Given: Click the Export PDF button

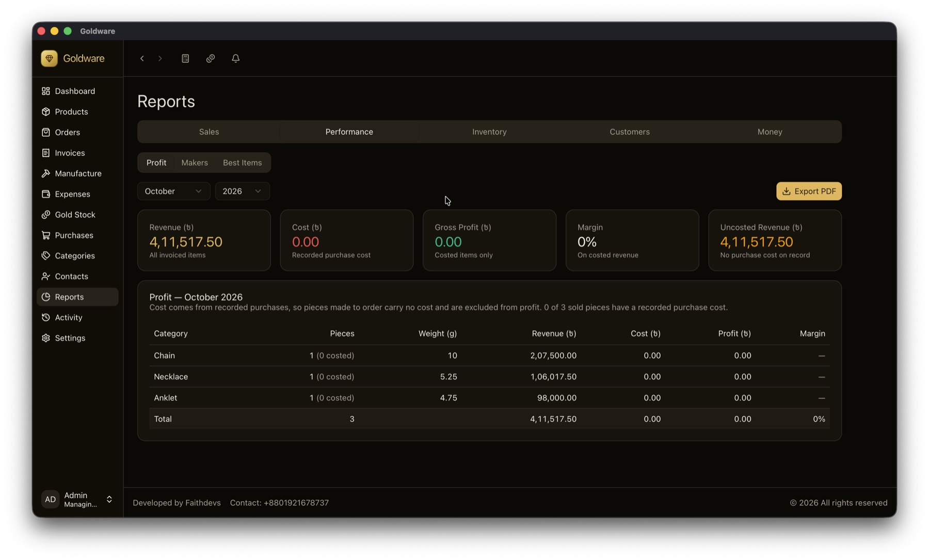Looking at the screenshot, I should click(x=809, y=191).
